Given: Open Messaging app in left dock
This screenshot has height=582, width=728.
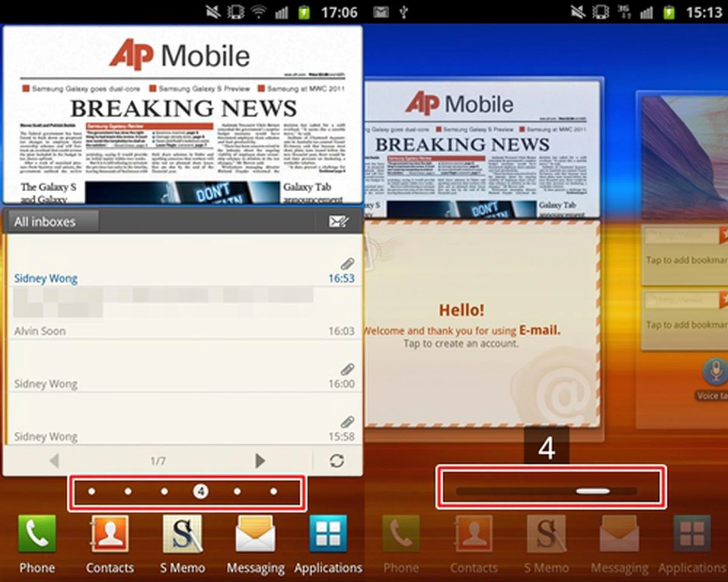Looking at the screenshot, I should pyautogui.click(x=255, y=534).
